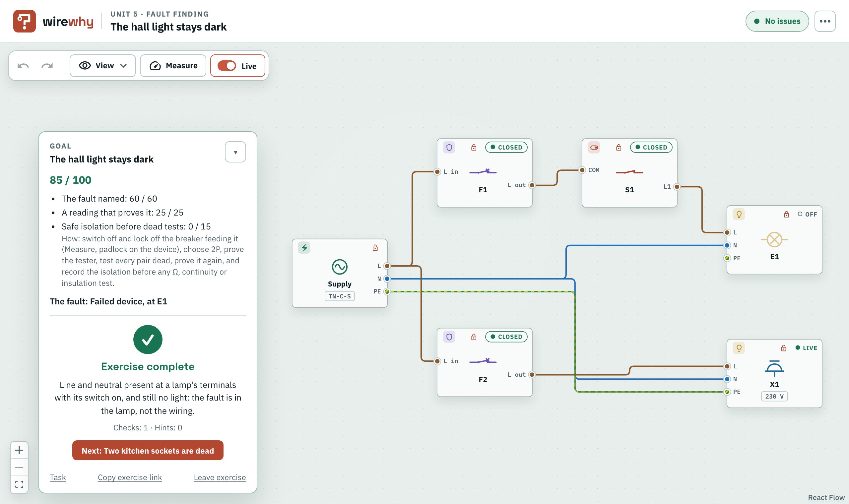
Task: Click the wirewhy logo icon
Action: tap(25, 21)
